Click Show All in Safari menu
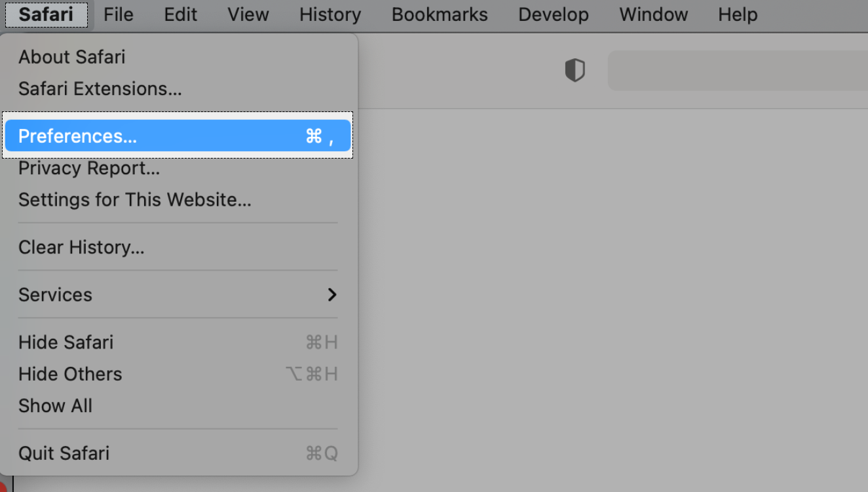This screenshot has width=868, height=492. [178, 406]
